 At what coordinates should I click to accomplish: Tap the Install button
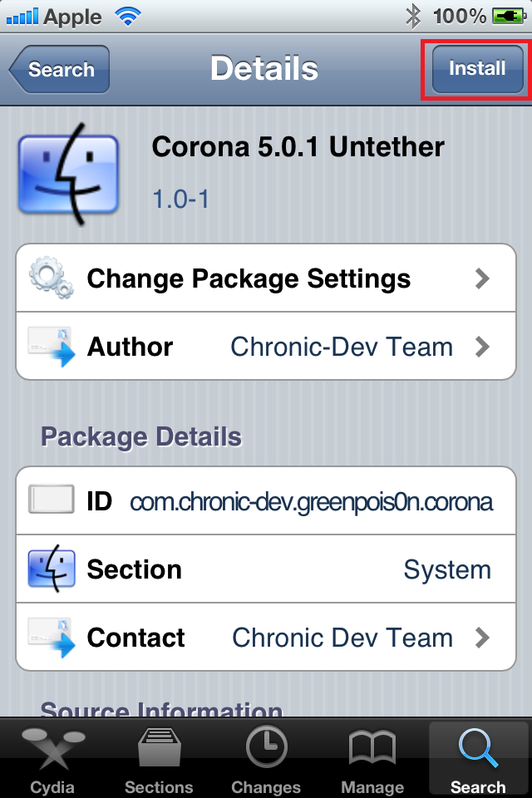(477, 69)
